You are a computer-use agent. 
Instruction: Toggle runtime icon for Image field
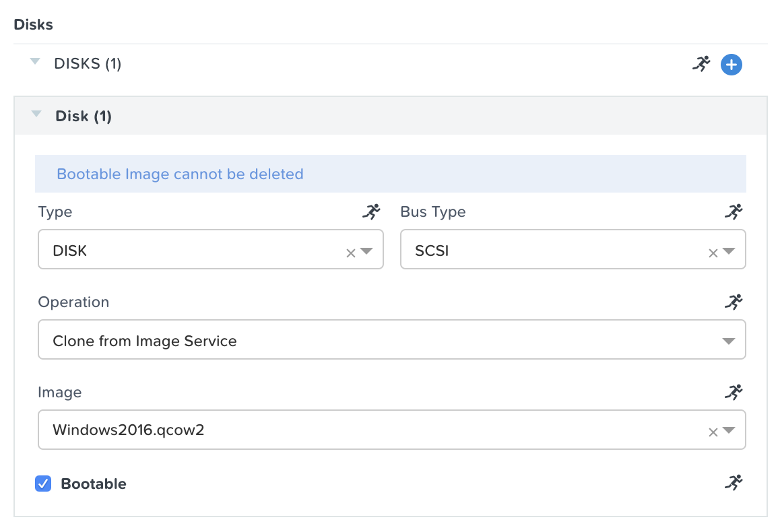(734, 393)
